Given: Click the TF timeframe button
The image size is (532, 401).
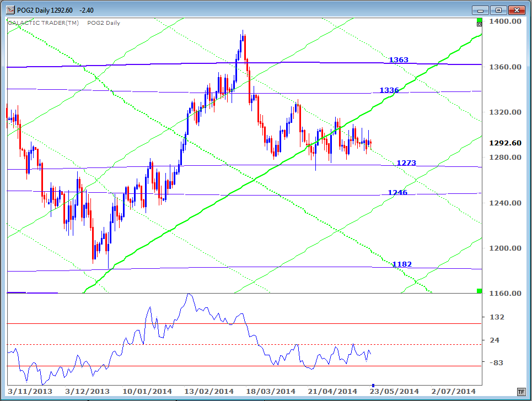Looking at the screenshot, I should pos(521,392).
